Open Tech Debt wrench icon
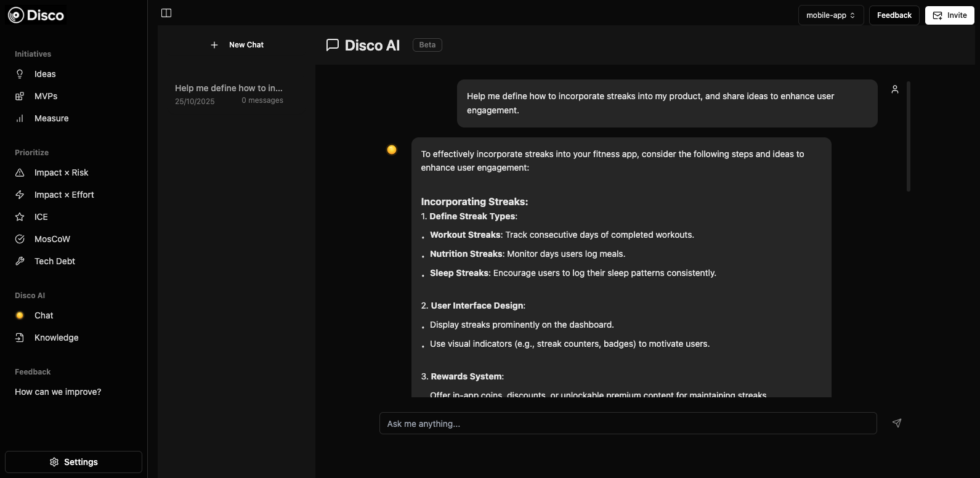Viewport: 980px width, 478px height. [x=20, y=261]
